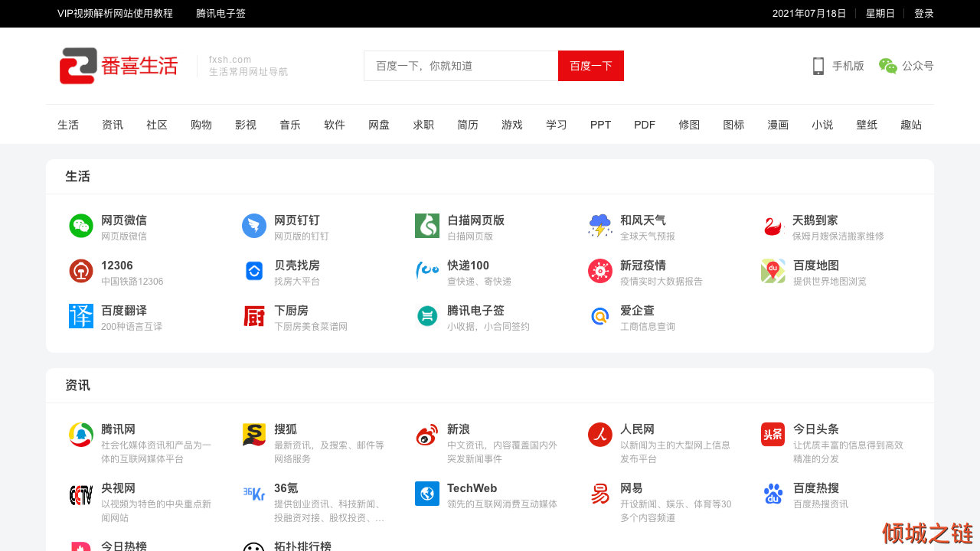Open the 白描网页版 green icon
Image resolution: width=980 pixels, height=551 pixels.
(427, 226)
